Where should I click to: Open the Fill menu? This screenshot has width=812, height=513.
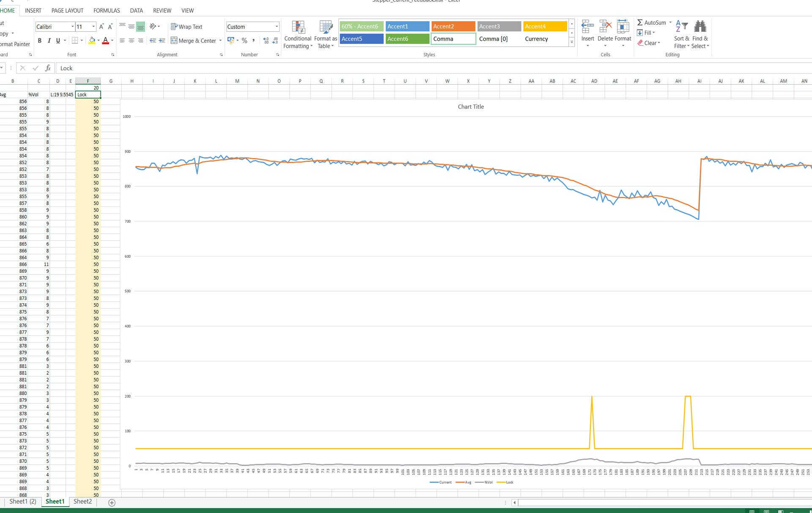point(646,33)
